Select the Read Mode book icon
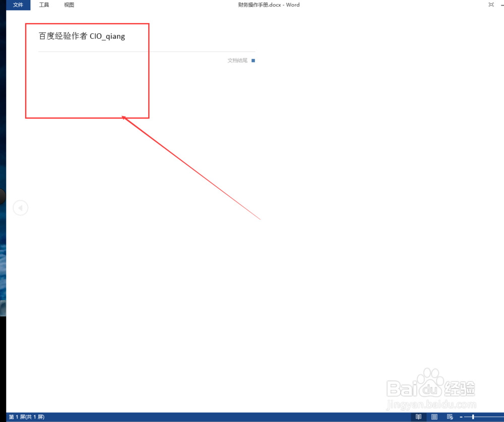The width and height of the screenshot is (504, 422). (x=419, y=417)
